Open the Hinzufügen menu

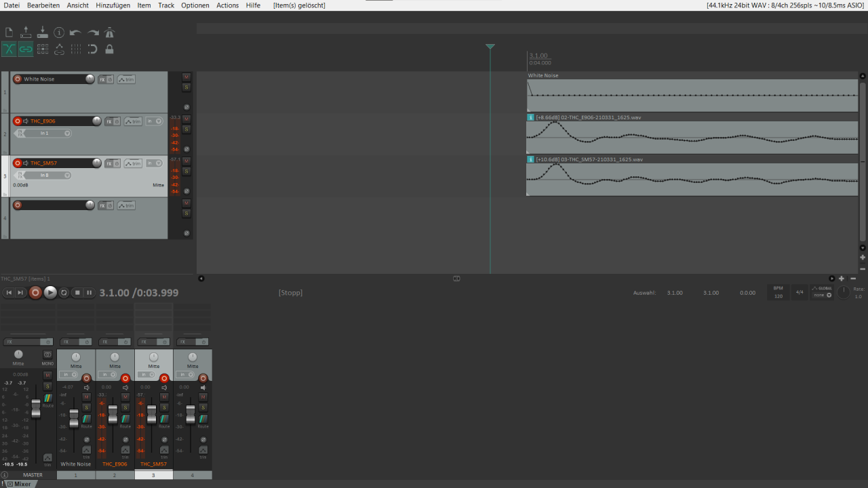click(x=113, y=5)
